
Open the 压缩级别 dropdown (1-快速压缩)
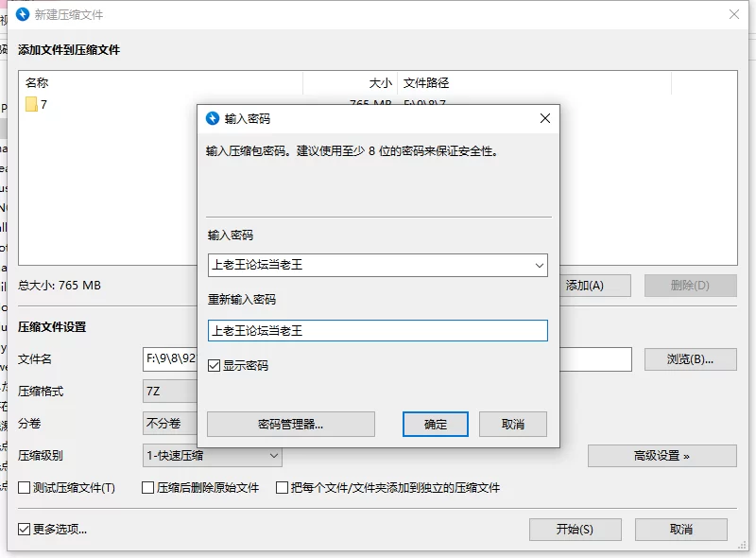pos(212,456)
